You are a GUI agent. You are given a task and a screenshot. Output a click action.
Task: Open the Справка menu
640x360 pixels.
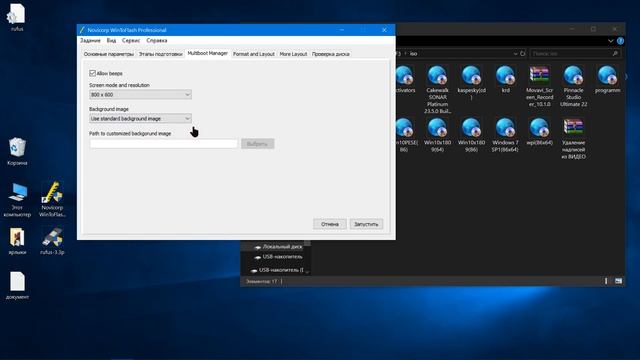pos(157,40)
